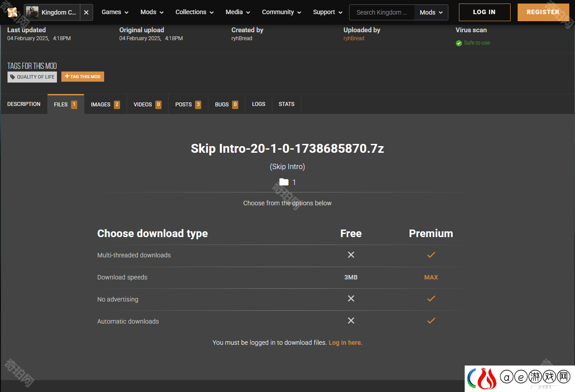575x392 pixels.
Task: Click the Skip Intro file name heading
Action: (287, 148)
